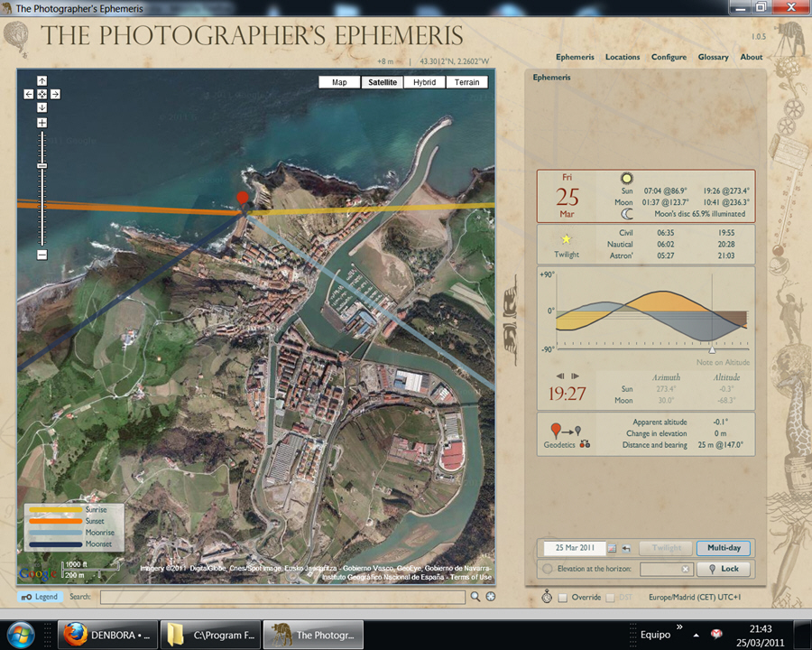Open the C:\Program F... folder taskbar item
812x650 pixels.
(210, 635)
